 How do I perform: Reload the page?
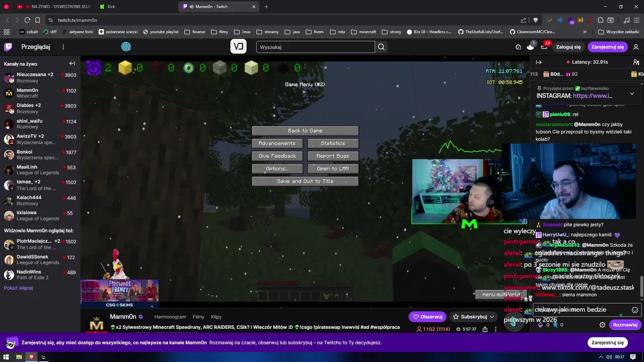tap(27, 20)
